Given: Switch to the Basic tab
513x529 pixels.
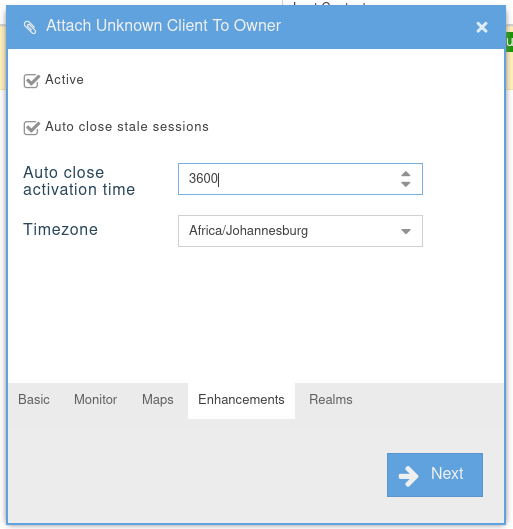Looking at the screenshot, I should (34, 399).
